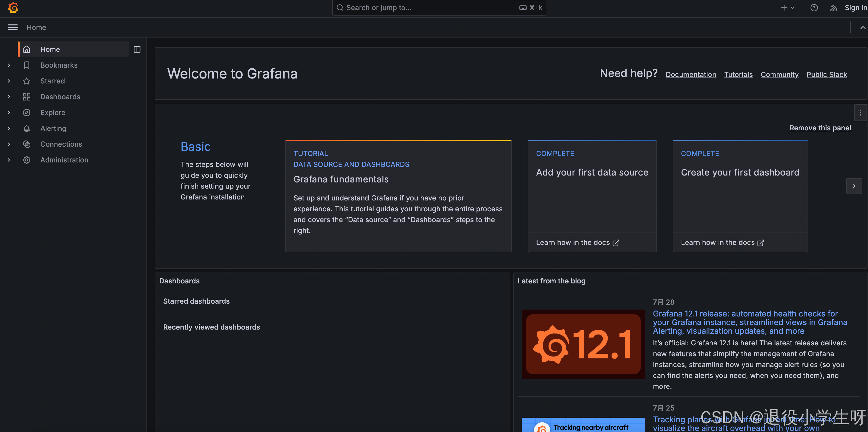This screenshot has width=868, height=432.
Task: Click the search magnifier icon
Action: coord(340,8)
